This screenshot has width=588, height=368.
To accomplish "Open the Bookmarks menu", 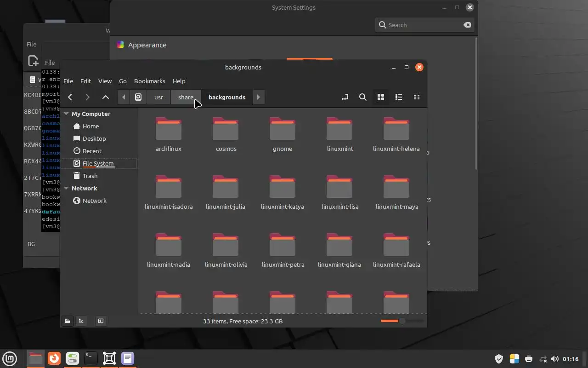I will 150,81.
